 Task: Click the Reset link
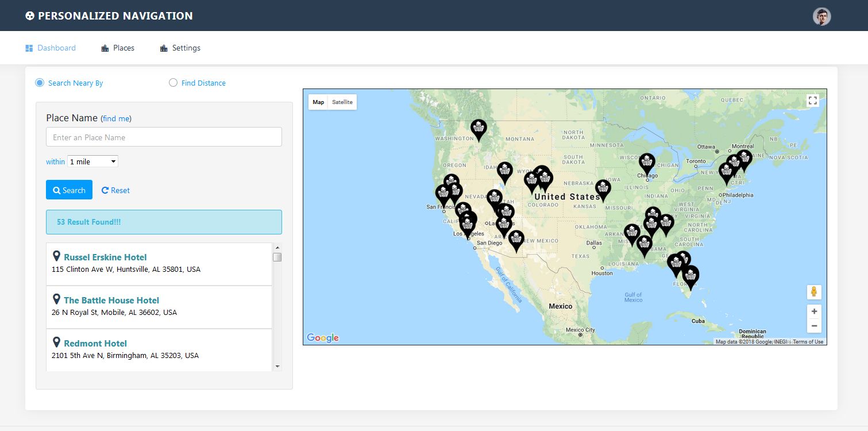pos(115,190)
